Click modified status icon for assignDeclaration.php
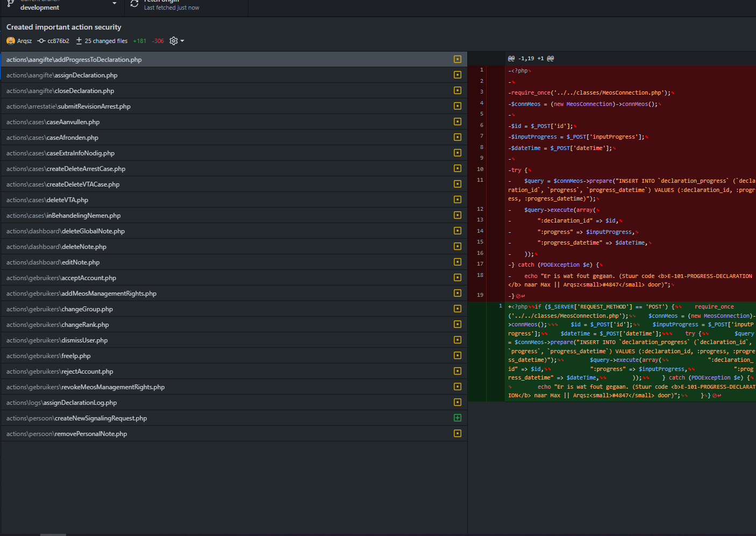The height and width of the screenshot is (536, 756). [x=457, y=75]
